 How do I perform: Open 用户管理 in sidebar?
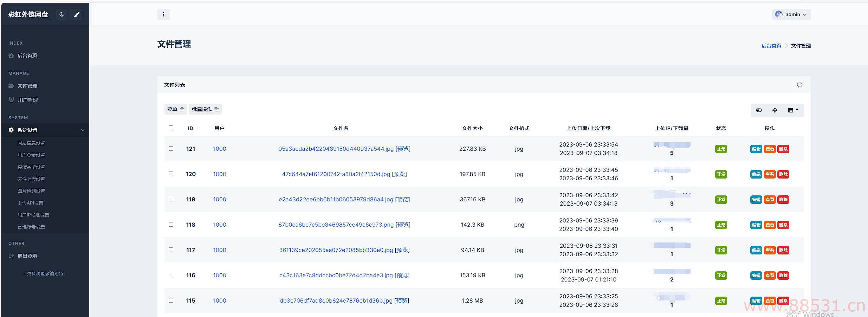(28, 100)
